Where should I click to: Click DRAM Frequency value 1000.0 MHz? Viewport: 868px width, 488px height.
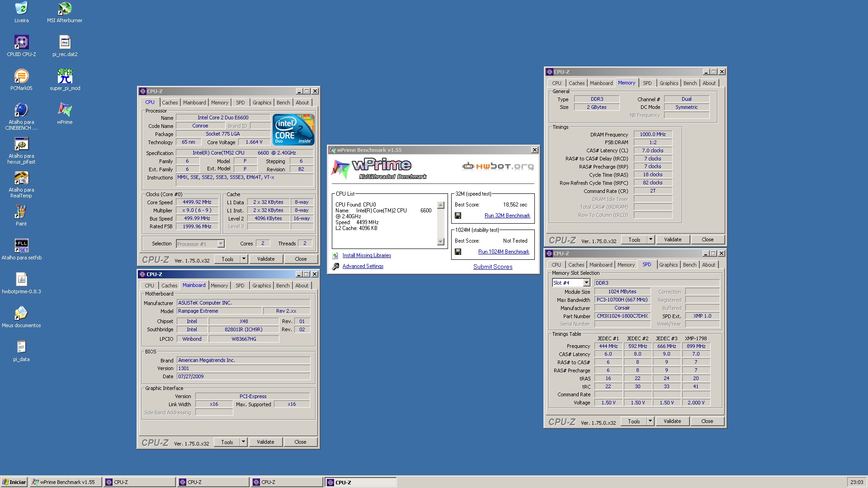tap(652, 135)
